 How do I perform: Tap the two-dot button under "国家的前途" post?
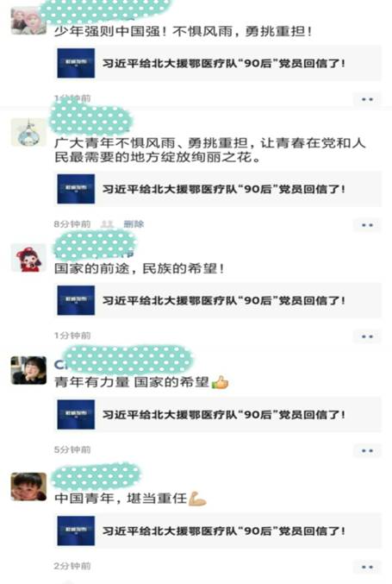click(x=367, y=336)
